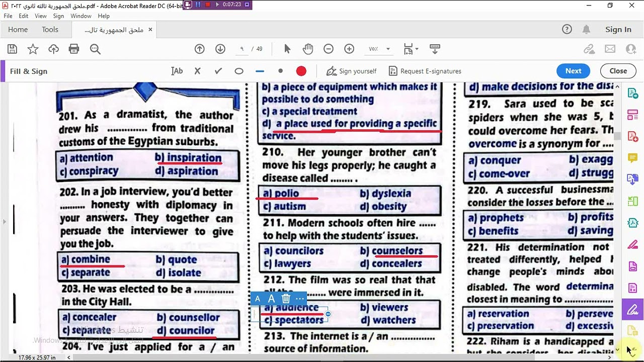The image size is (644, 362).
Task: Click Request E-signatures
Action: (424, 71)
